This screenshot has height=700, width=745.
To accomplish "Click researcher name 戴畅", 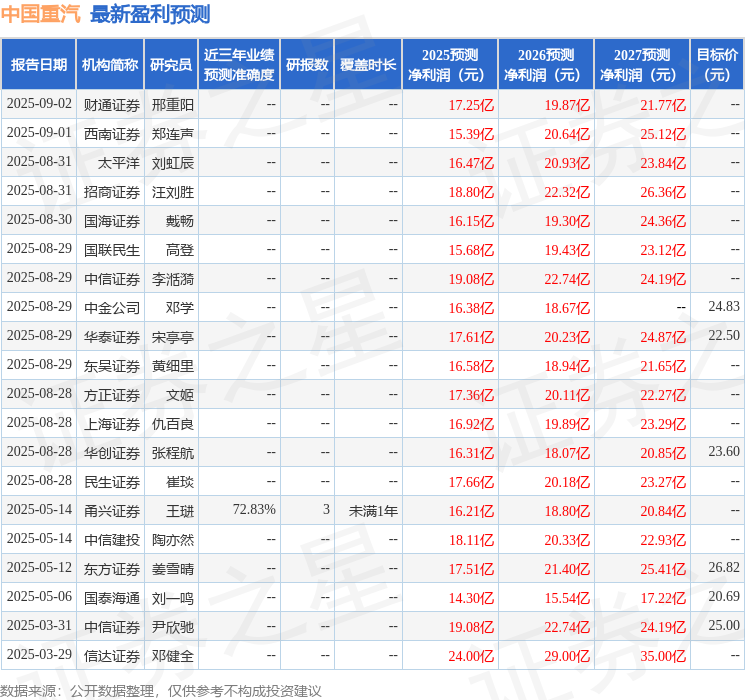I will point(180,221).
